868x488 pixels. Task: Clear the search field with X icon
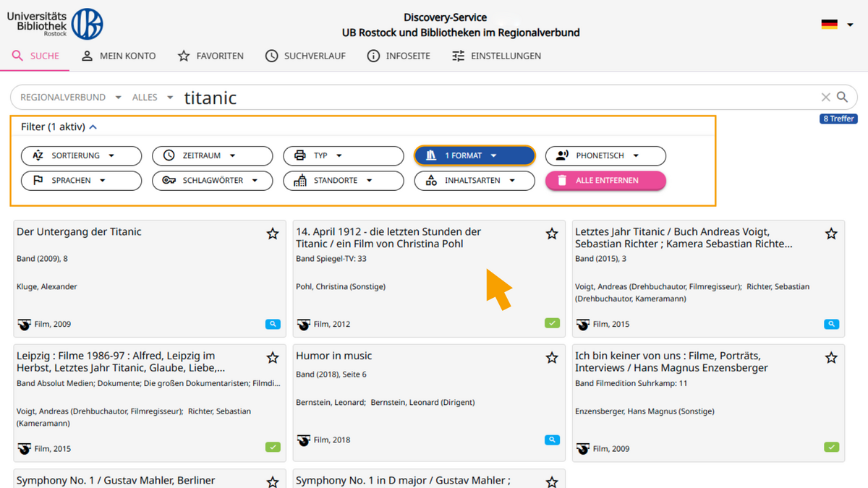825,97
